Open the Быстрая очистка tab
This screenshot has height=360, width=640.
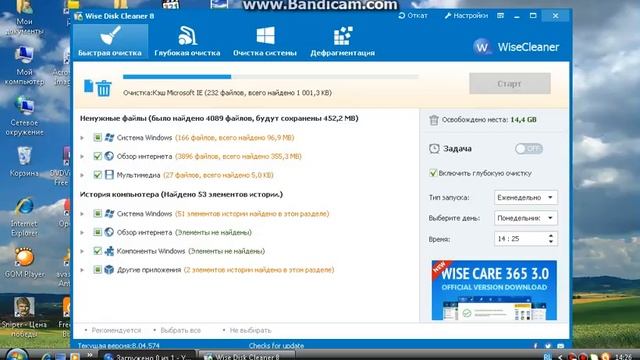click(110, 42)
